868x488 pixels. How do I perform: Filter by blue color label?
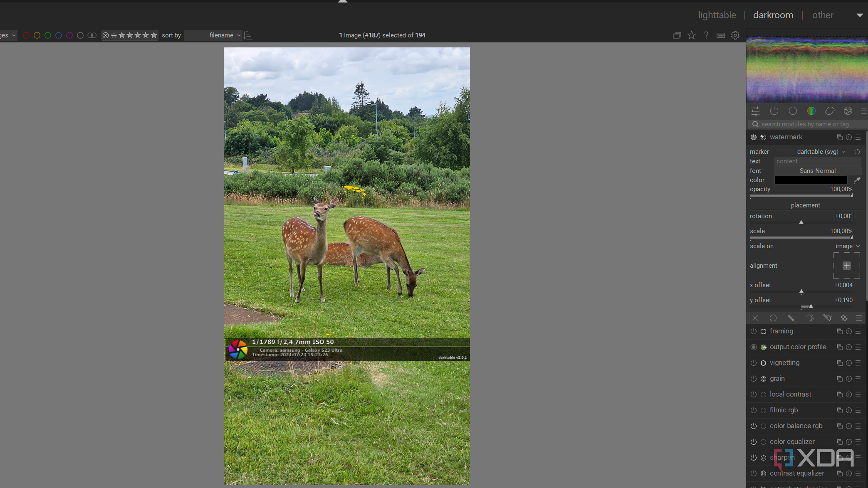[x=59, y=35]
